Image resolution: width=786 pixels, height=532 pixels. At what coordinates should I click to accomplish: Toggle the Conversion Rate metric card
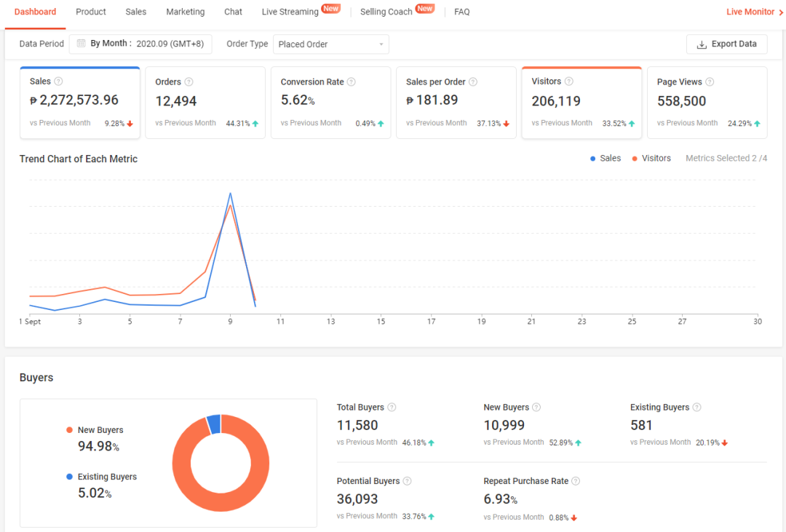point(331,103)
